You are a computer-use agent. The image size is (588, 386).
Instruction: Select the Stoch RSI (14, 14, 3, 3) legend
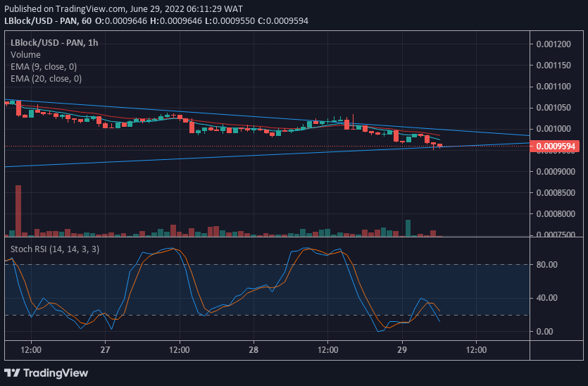pyautogui.click(x=55, y=249)
